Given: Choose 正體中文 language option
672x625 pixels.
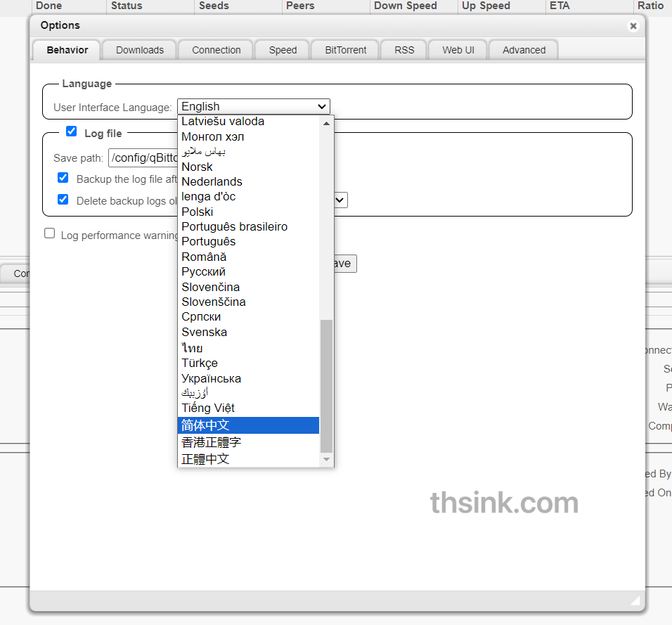Looking at the screenshot, I should click(x=248, y=459).
